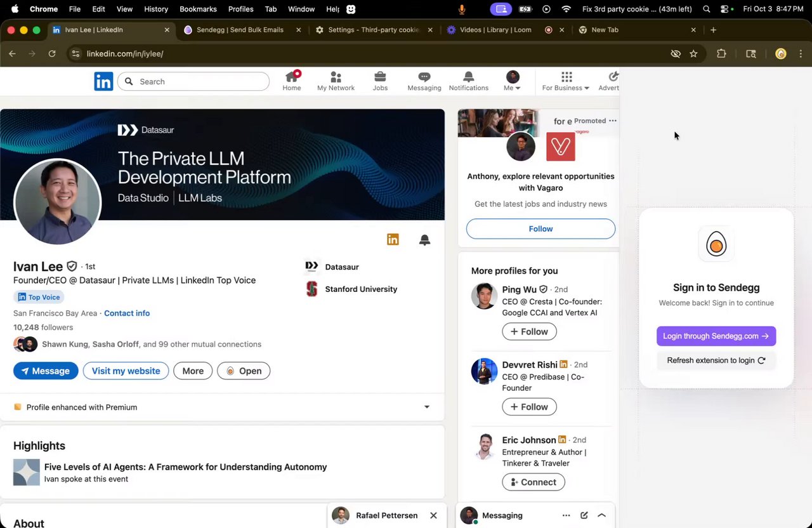Expand the Messaging overlay with the chevron
The image size is (812, 528).
click(601, 515)
